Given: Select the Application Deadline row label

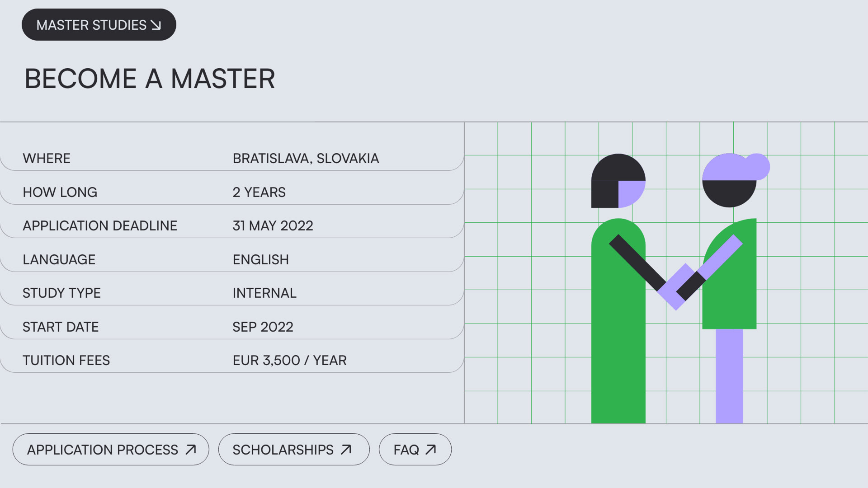Looking at the screenshot, I should [100, 226].
